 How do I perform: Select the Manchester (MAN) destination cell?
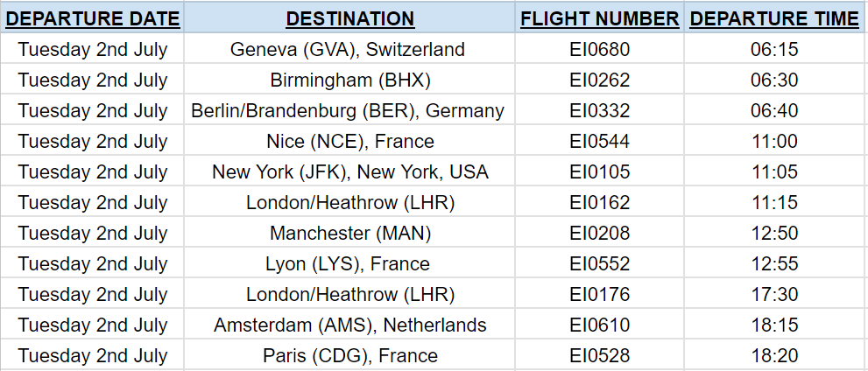[x=349, y=233]
